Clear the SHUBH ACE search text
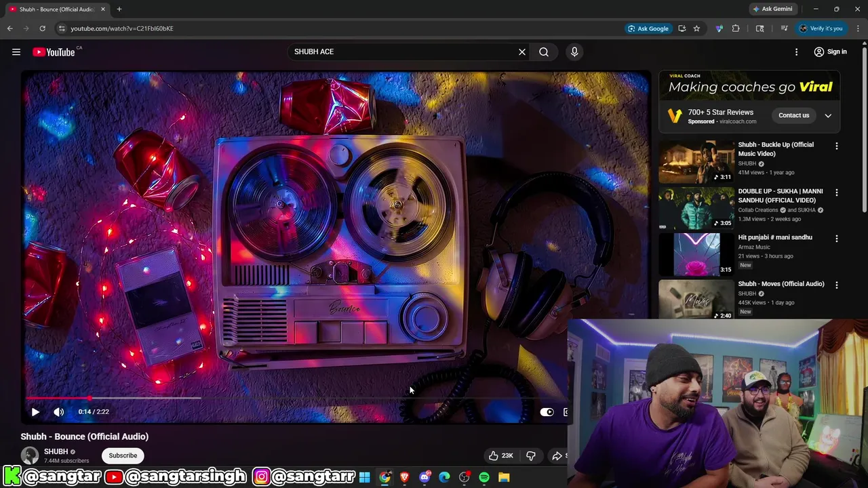 pos(522,52)
